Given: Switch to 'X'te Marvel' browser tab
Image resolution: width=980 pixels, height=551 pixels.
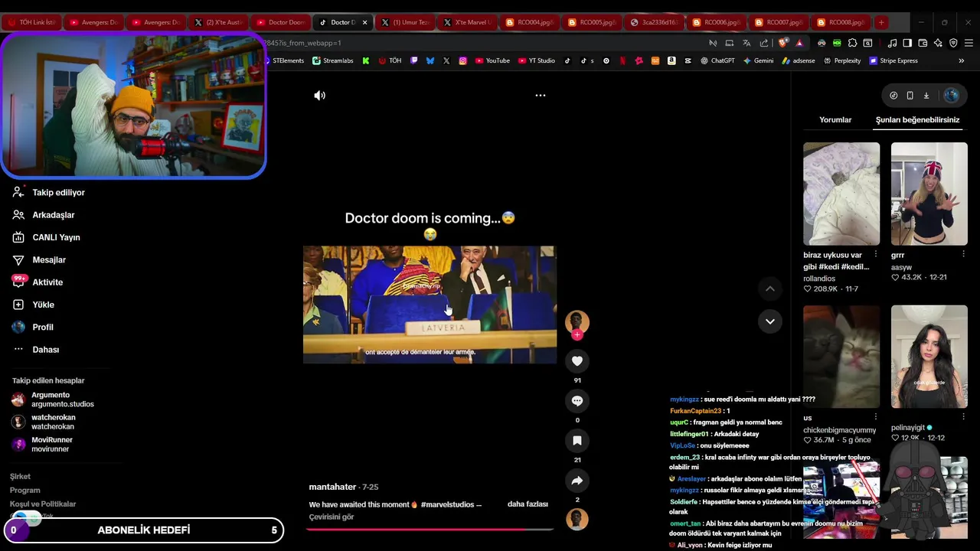Looking at the screenshot, I should (x=467, y=22).
